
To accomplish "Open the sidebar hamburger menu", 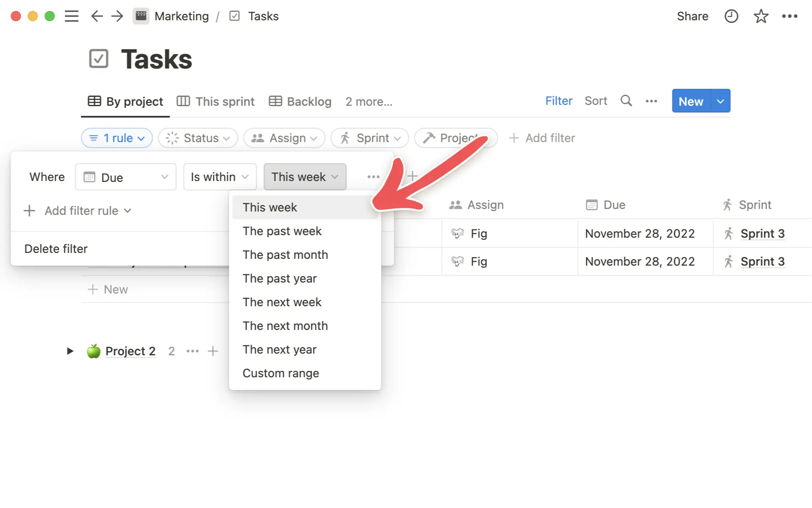I will [71, 16].
